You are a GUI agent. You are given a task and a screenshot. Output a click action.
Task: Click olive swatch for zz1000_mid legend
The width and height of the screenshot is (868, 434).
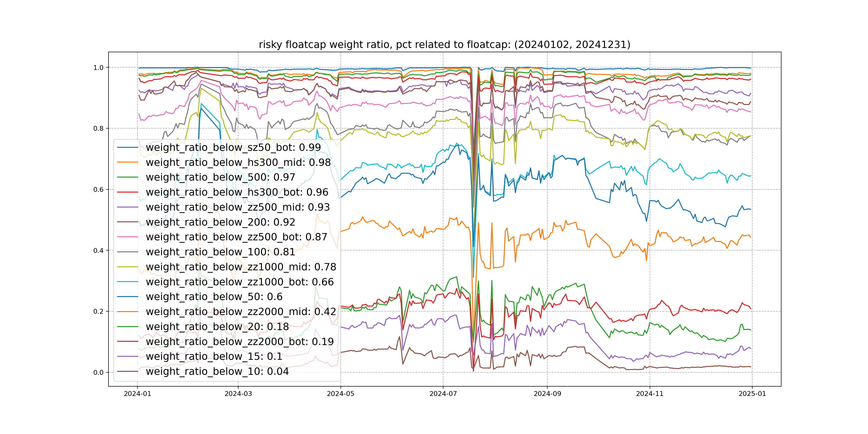127,267
